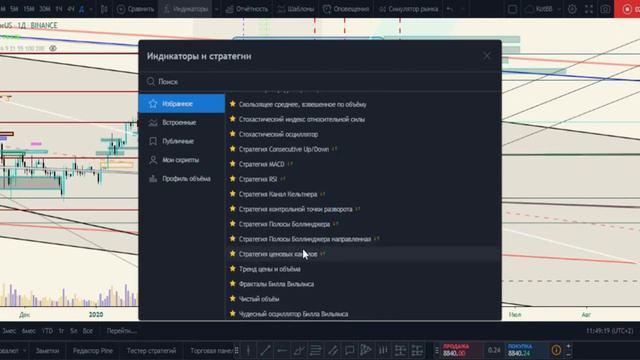Select the 4Ч timeframe
Viewport: 640px width, 360px height.
[70, 9]
